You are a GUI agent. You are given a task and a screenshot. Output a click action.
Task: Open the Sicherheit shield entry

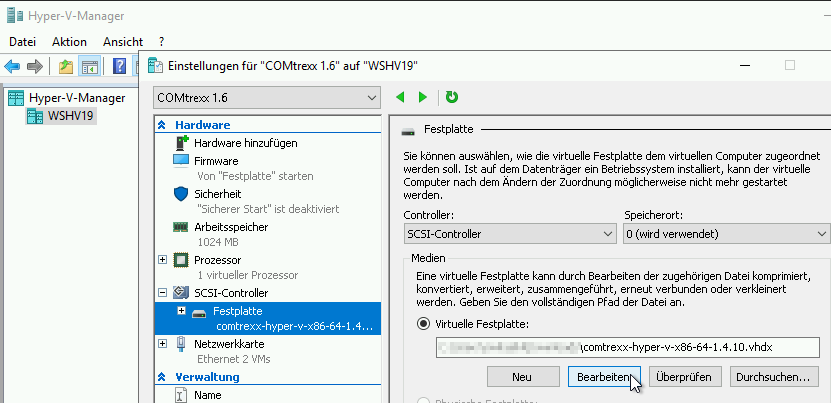point(217,194)
